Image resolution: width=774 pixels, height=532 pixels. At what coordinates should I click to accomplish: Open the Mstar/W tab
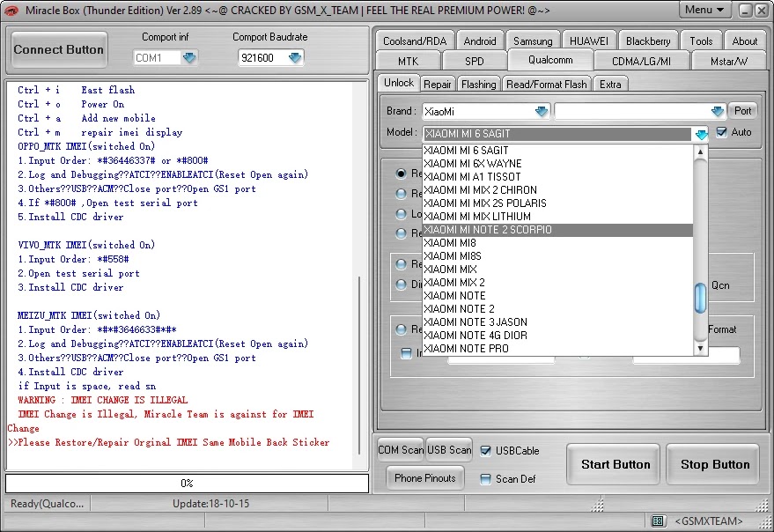click(729, 62)
